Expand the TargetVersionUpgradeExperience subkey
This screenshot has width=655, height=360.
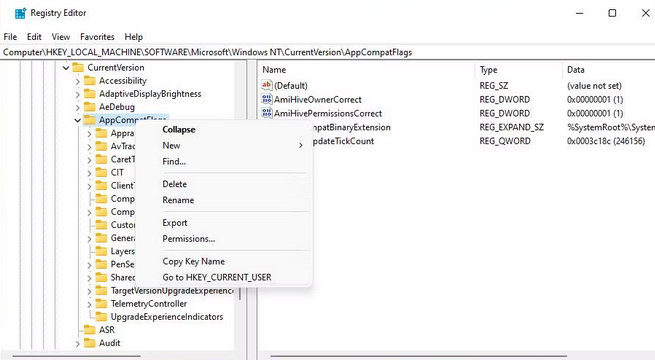tap(89, 291)
